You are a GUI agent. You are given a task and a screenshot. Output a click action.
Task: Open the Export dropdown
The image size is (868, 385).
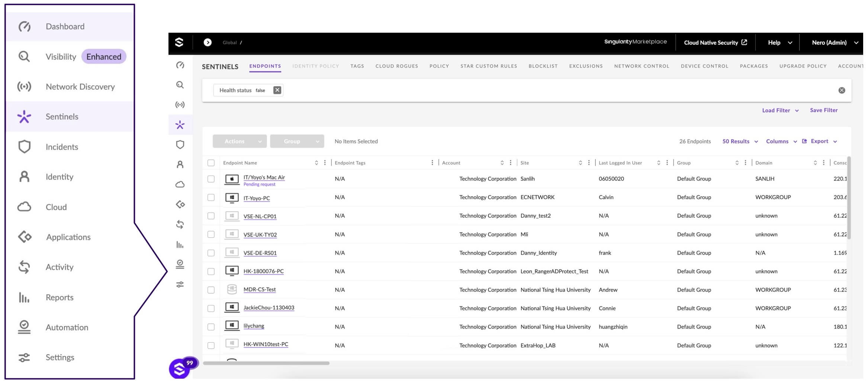[820, 141]
